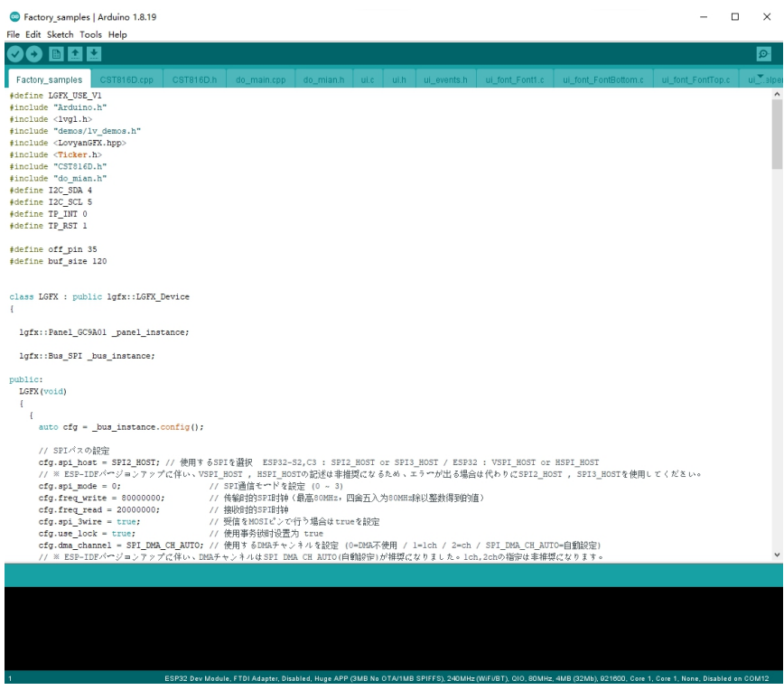Open a sketch using the Open icon
This screenshot has width=784, height=690.
point(76,55)
